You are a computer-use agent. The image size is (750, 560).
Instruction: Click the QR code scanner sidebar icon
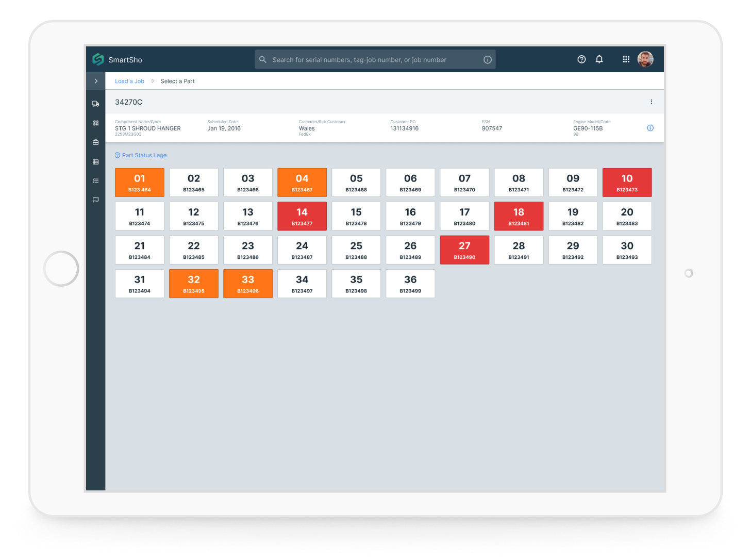pos(95,123)
